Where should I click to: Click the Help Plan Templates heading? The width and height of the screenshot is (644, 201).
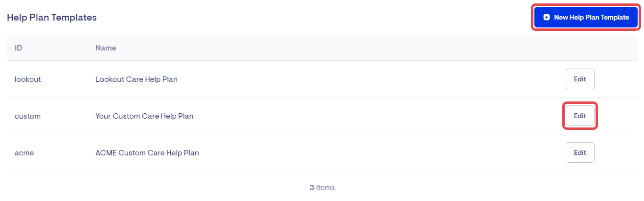pos(51,18)
